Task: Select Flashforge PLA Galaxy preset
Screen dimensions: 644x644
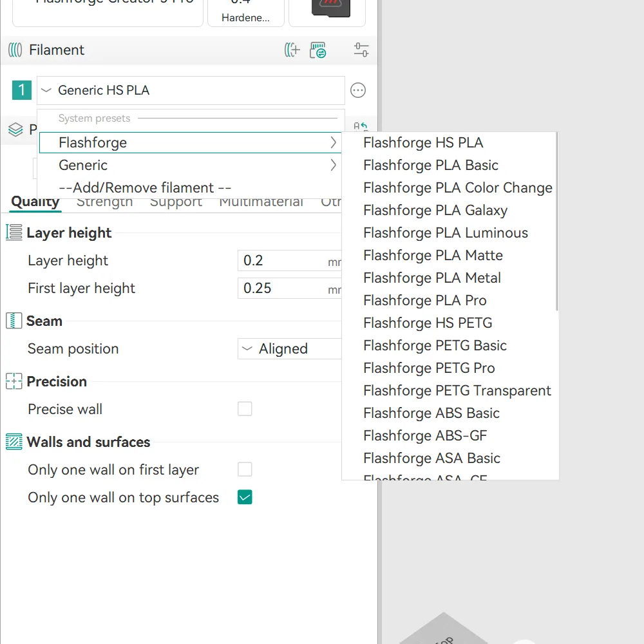Action: [450, 211]
